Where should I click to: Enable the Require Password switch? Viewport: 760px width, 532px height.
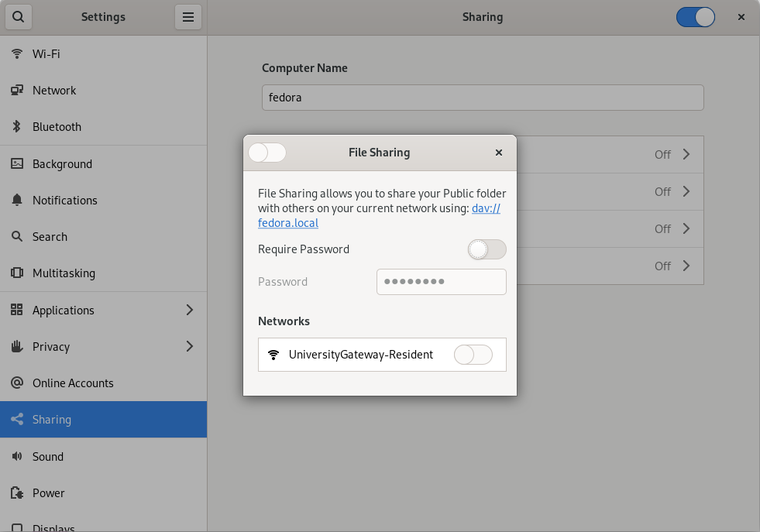[487, 249]
